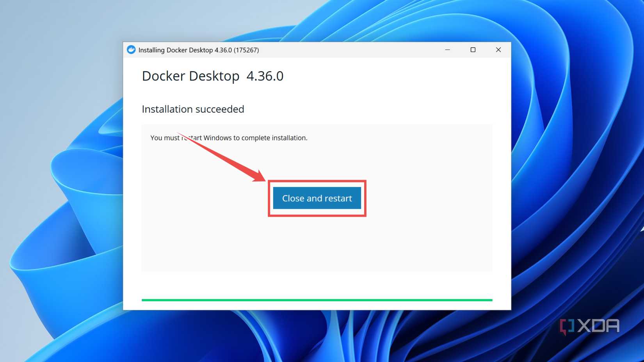Maximize the installer window

point(473,50)
